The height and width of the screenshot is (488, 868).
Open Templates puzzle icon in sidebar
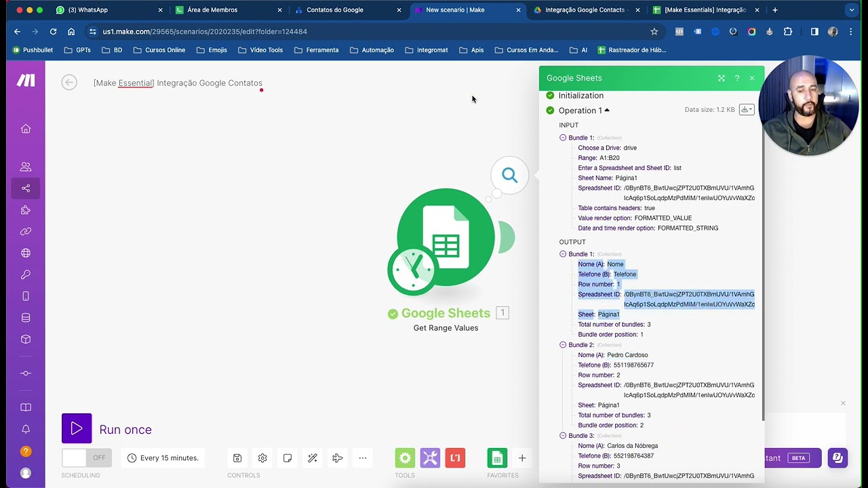26,210
